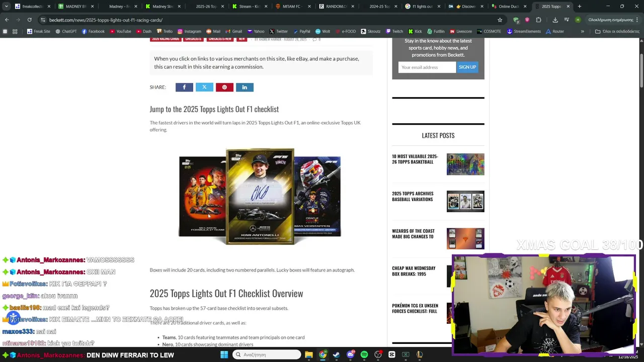Open browser extensions puzzle icon

(x=538, y=20)
